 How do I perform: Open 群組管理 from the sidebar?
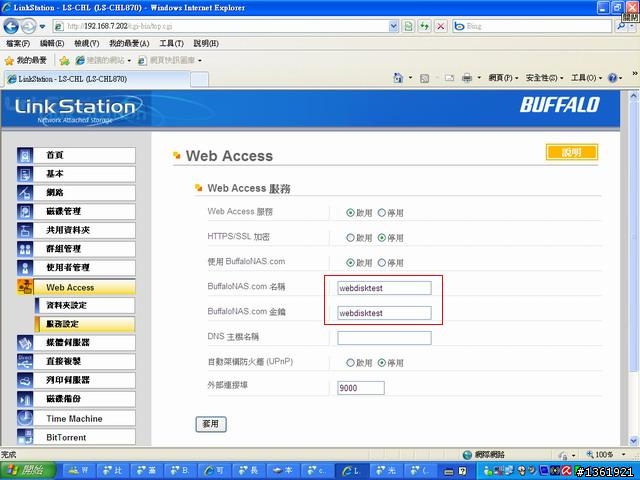click(x=76, y=249)
